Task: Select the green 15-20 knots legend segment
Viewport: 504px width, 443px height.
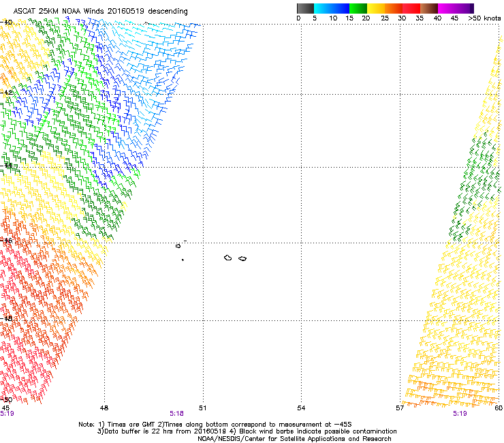Action: coord(358,8)
